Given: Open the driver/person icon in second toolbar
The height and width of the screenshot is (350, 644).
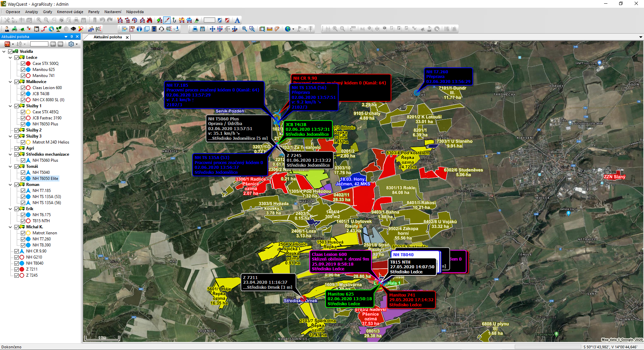Looking at the screenshot, I should pyautogui.click(x=7, y=29).
